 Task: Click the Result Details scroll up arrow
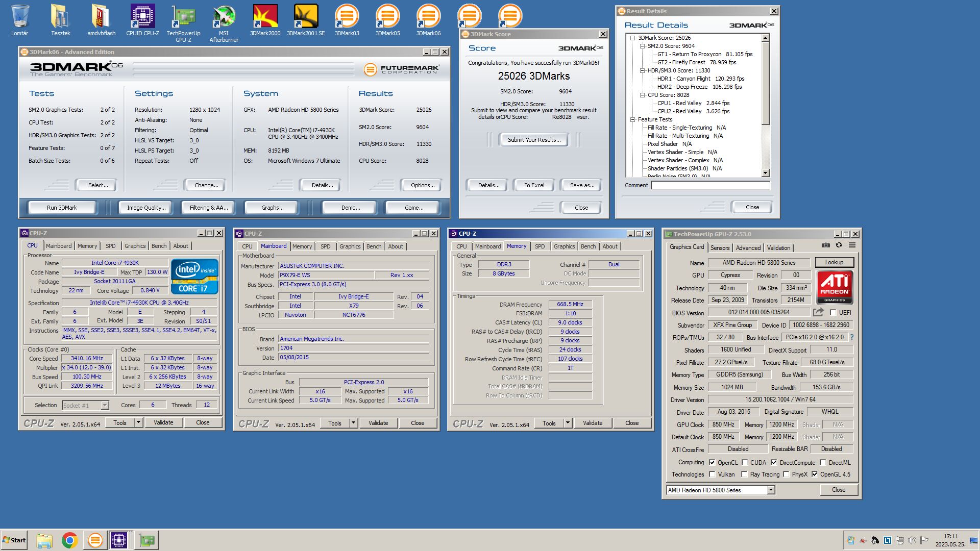(765, 38)
